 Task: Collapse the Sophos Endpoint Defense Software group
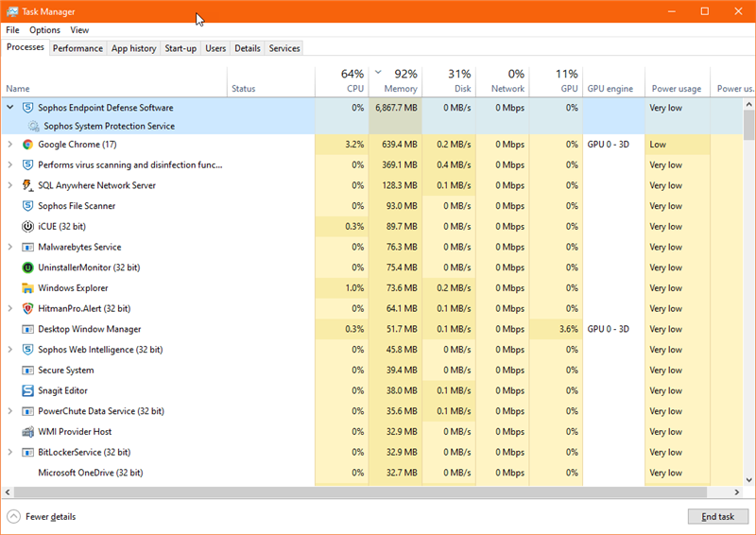coord(10,107)
